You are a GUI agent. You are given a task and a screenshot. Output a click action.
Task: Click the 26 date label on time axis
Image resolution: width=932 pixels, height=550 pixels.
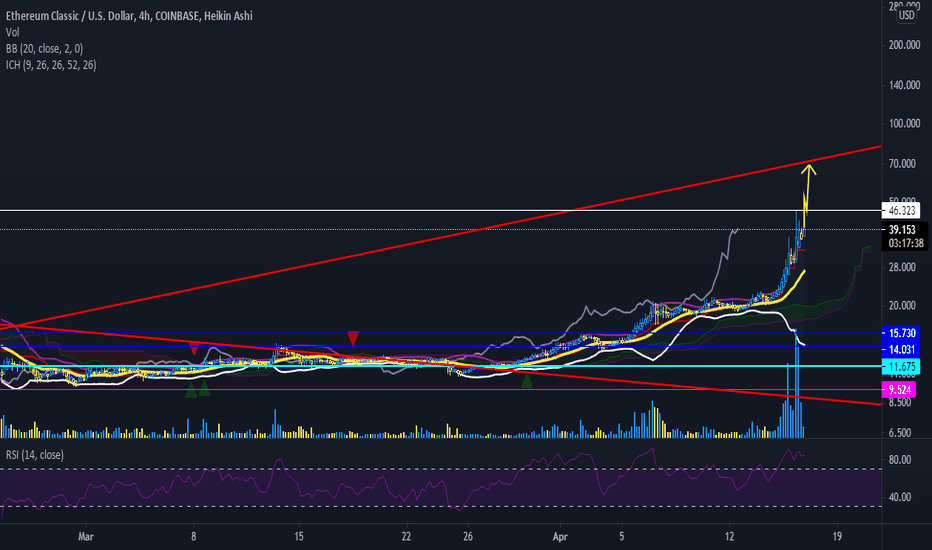(468, 536)
